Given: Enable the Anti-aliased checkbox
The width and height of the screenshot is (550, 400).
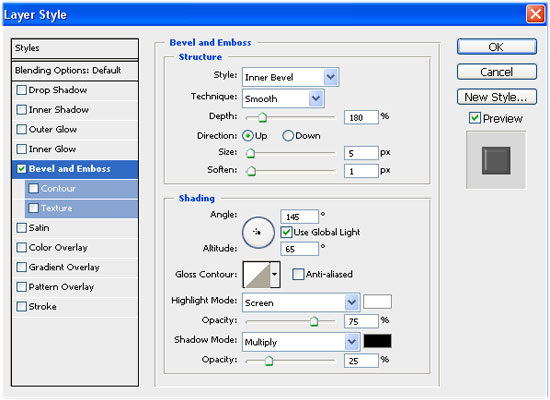Looking at the screenshot, I should click(x=298, y=274).
